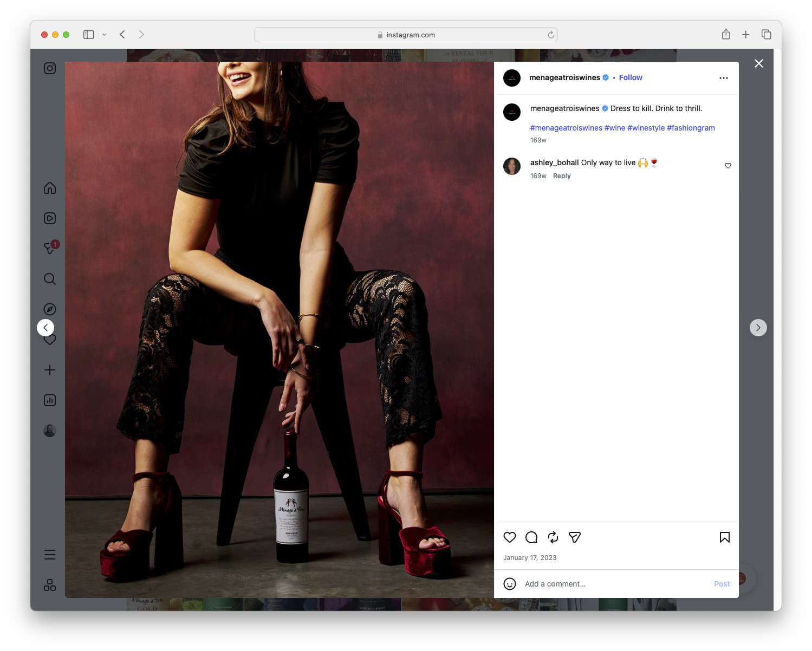This screenshot has height=651, width=812.
Task: Save the post using the bookmark icon
Action: tap(724, 537)
